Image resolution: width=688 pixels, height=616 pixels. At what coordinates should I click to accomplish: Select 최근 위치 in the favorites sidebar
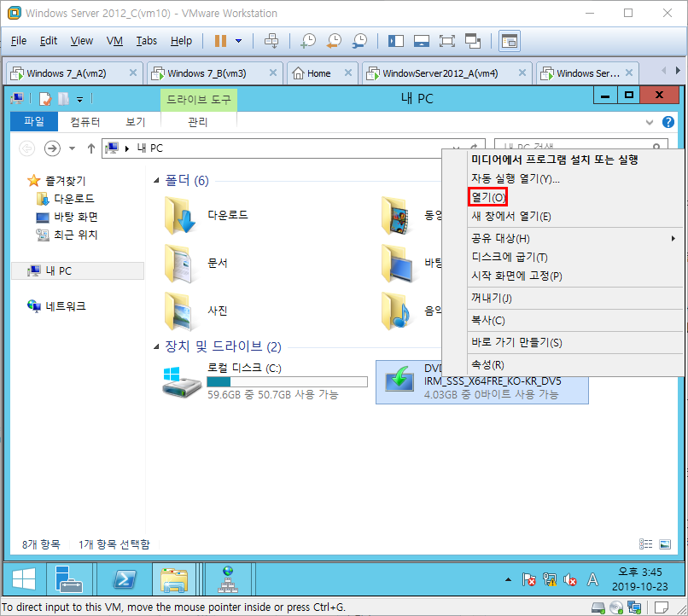tap(67, 235)
